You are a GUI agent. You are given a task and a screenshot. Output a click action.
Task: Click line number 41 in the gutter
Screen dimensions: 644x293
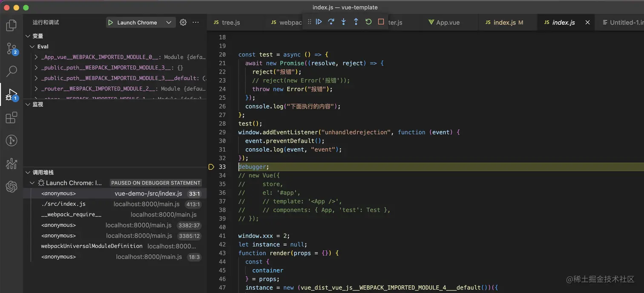[222, 236]
